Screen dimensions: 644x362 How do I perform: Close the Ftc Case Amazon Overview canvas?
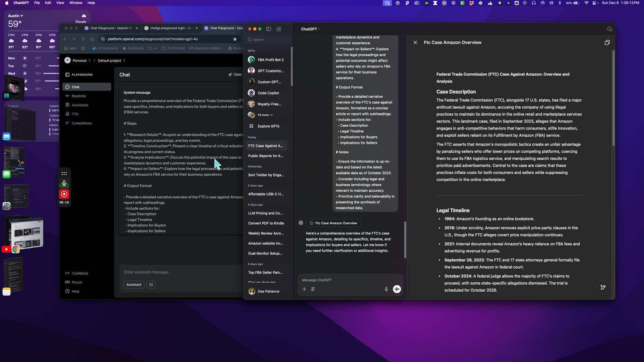coord(415,42)
